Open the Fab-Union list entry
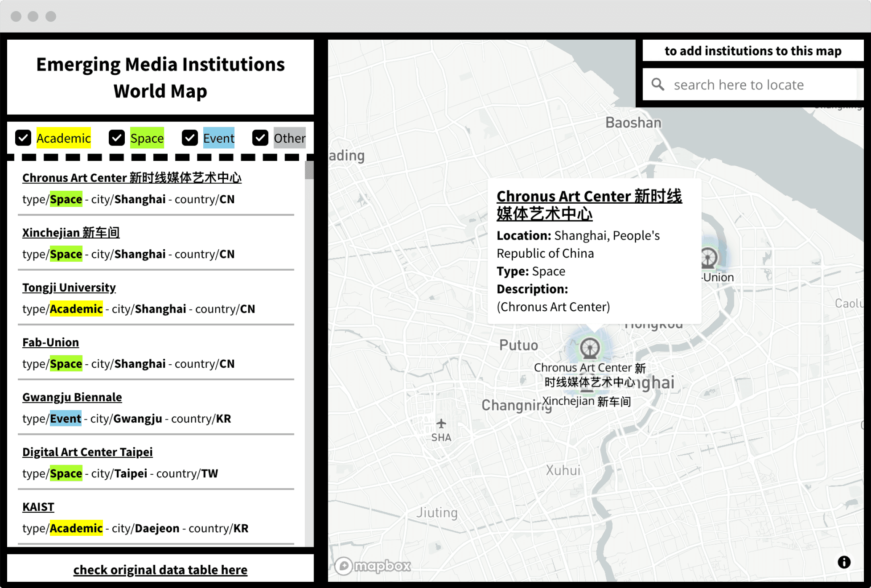 [x=50, y=342]
